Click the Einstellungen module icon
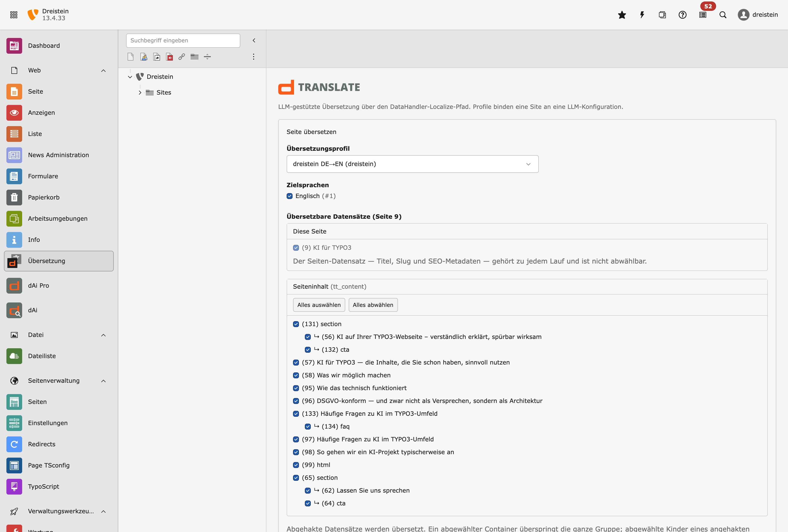The width and height of the screenshot is (788, 532). (14, 423)
